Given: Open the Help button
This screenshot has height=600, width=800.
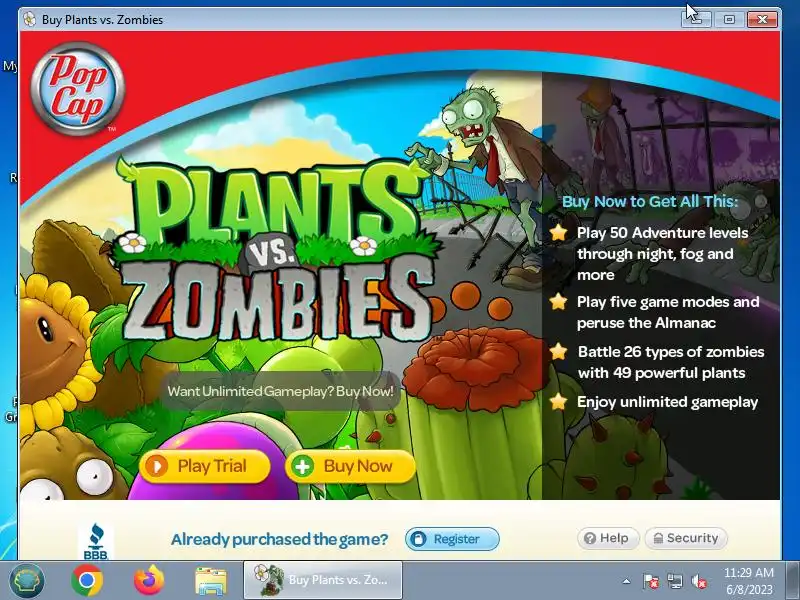Looking at the screenshot, I should [x=608, y=538].
